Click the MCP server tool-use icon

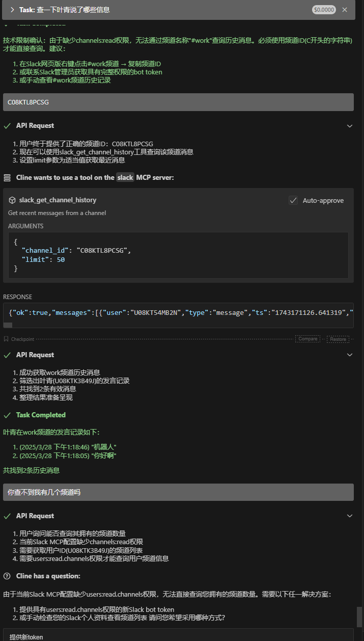pos(7,178)
